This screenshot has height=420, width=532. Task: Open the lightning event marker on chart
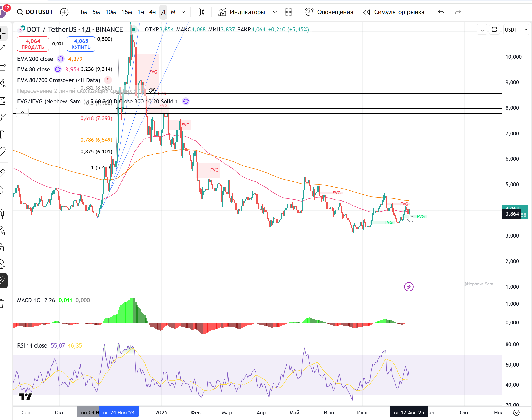coord(409,287)
